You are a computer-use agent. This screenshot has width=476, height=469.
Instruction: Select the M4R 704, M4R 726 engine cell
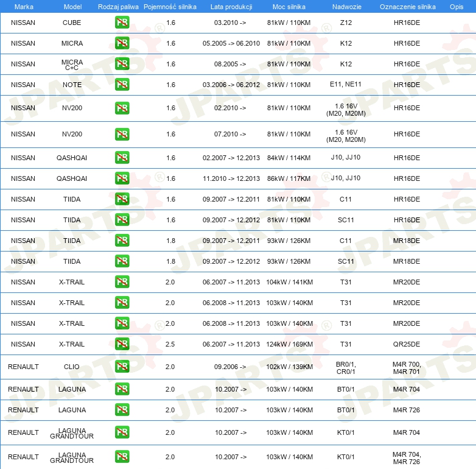tap(407, 458)
